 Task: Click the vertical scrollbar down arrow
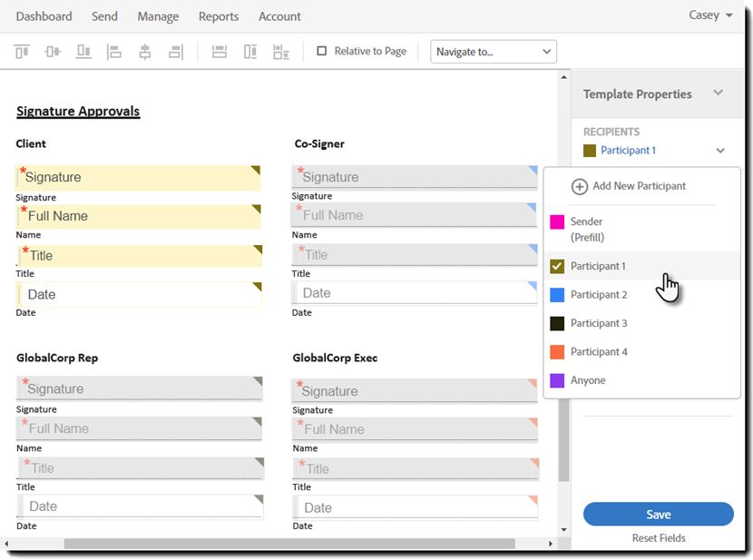tap(563, 530)
